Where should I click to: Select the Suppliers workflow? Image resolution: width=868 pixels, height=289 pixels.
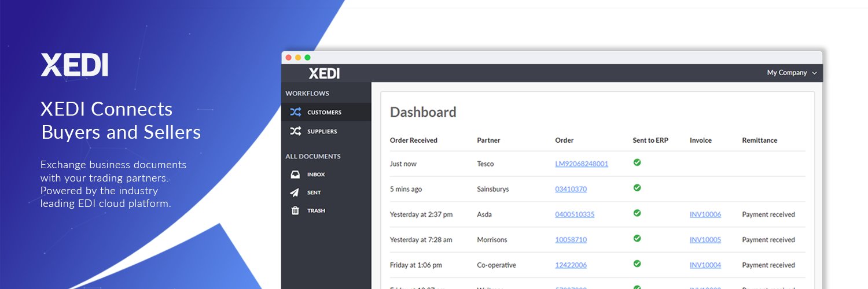click(326, 131)
